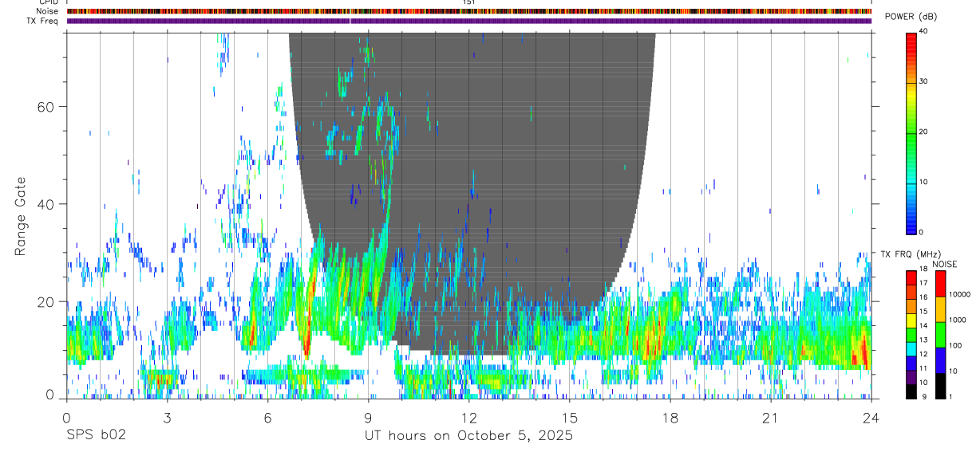Click the NOISE color scale bar
Image resolution: width=980 pixels, height=452 pixels.
pos(939,334)
